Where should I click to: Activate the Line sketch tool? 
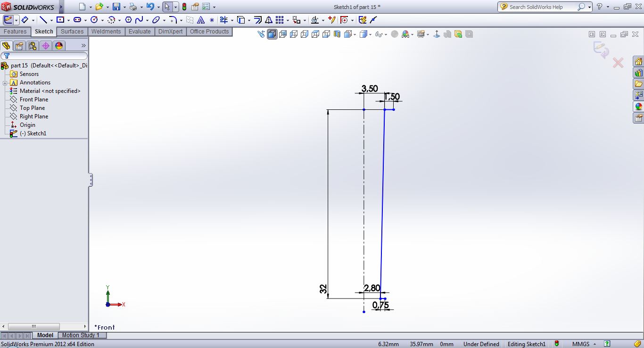43,20
